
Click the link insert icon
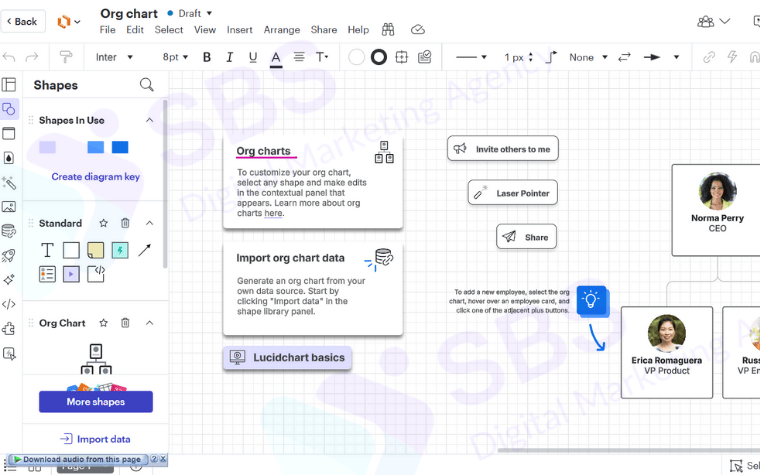(x=709, y=57)
